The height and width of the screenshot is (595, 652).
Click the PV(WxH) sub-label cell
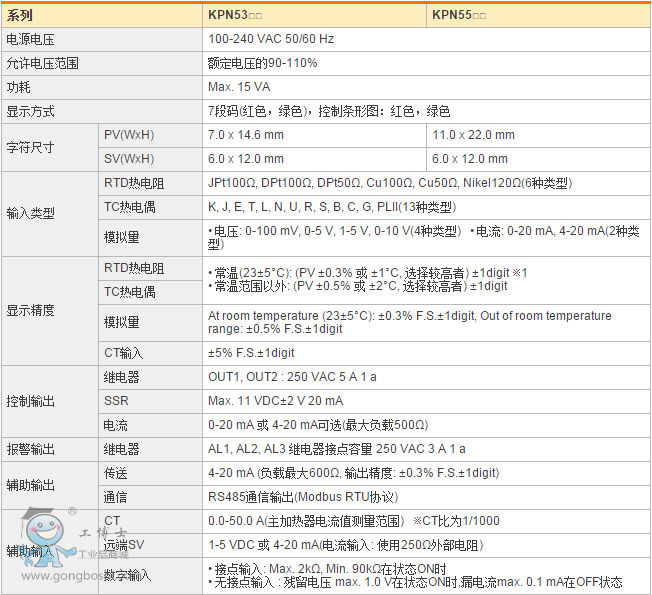(129, 135)
